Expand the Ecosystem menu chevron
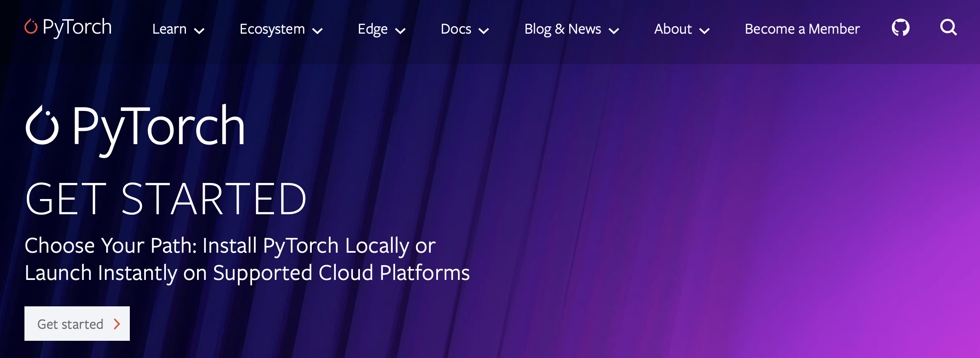The image size is (980, 358). pos(317,30)
